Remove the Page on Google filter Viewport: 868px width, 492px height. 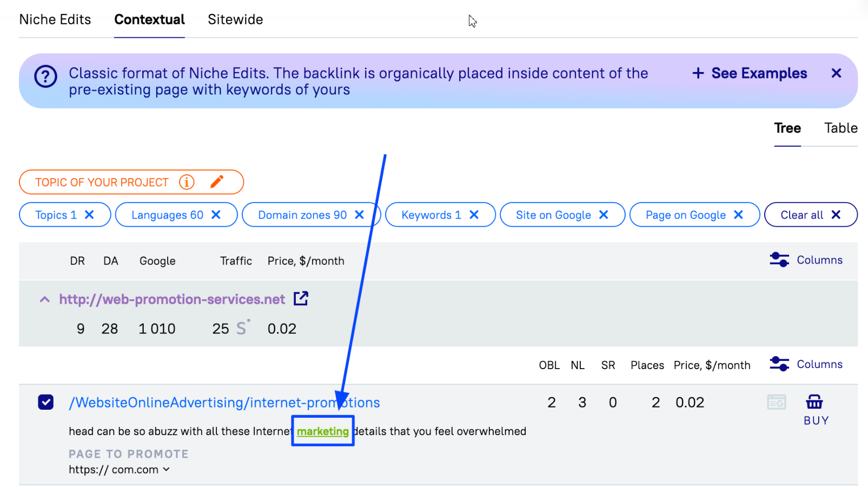(x=738, y=215)
